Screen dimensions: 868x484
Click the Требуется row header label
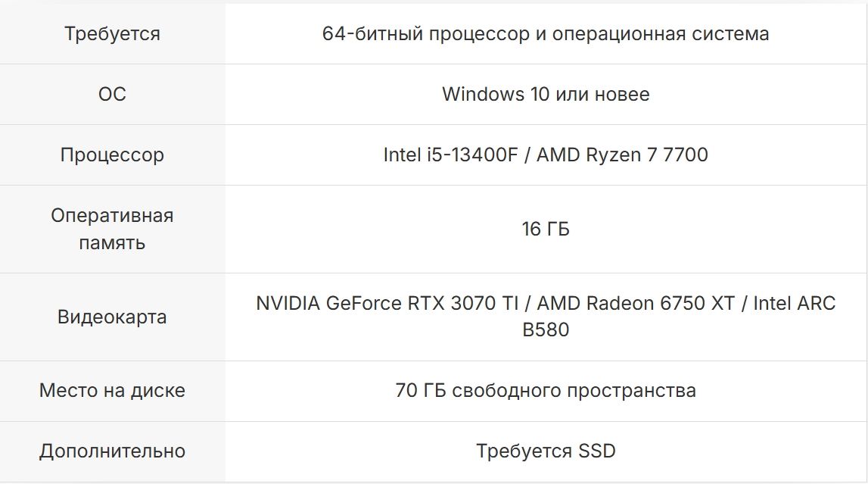pos(112,34)
